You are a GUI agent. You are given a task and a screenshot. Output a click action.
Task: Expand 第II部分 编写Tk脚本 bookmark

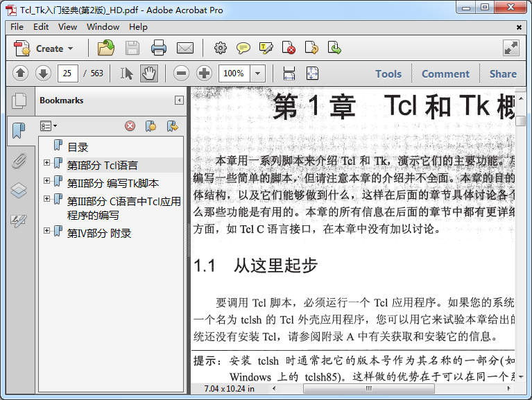pos(47,181)
